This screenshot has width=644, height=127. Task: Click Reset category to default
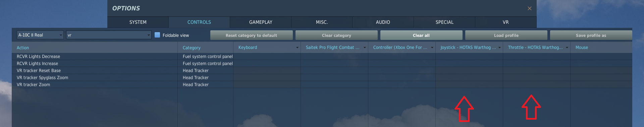[x=252, y=35]
